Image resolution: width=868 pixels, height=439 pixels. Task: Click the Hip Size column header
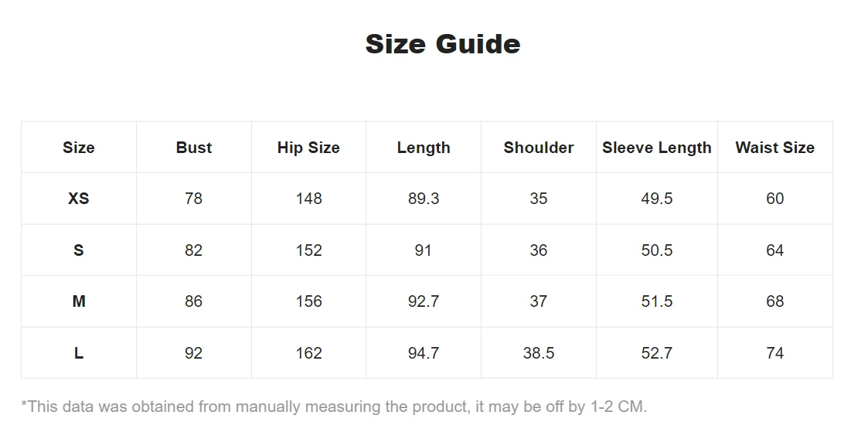click(308, 148)
